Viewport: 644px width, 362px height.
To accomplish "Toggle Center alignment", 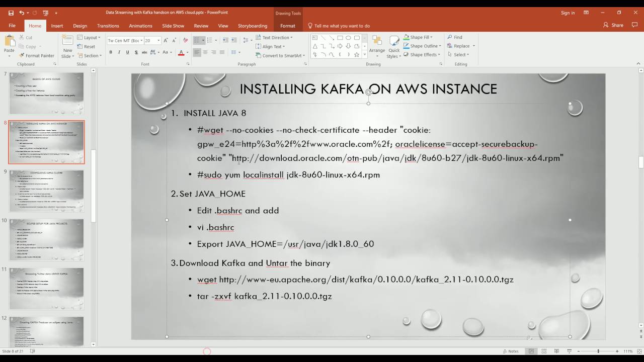I will [x=205, y=52].
